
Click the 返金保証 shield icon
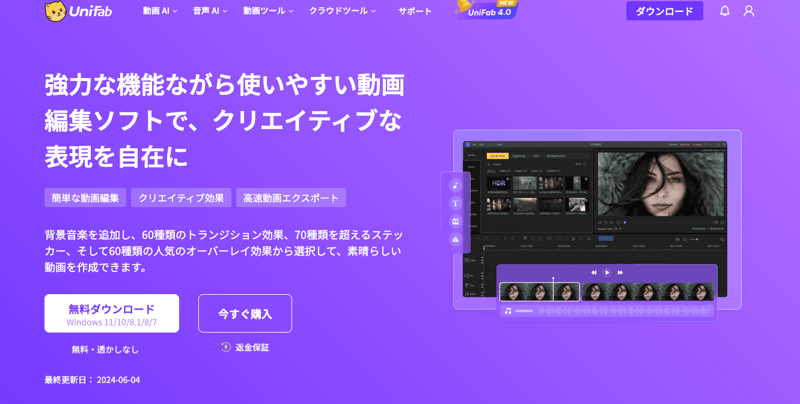coord(226,347)
